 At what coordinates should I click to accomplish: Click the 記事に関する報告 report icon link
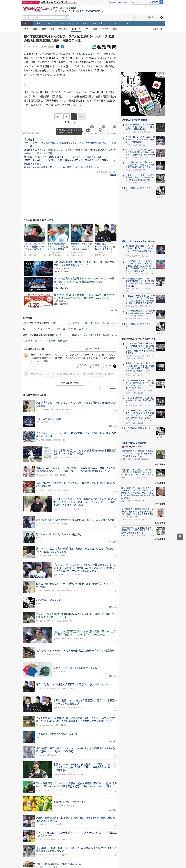32,133
